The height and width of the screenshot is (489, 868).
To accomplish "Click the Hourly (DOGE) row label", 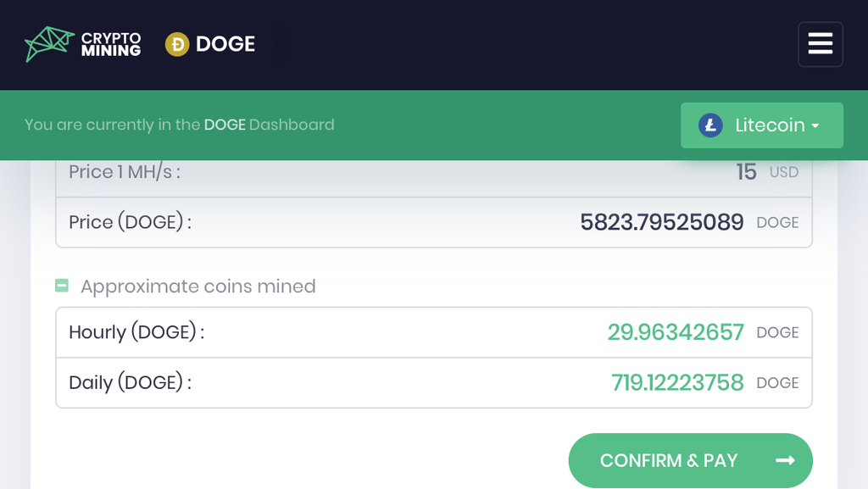I will click(136, 332).
